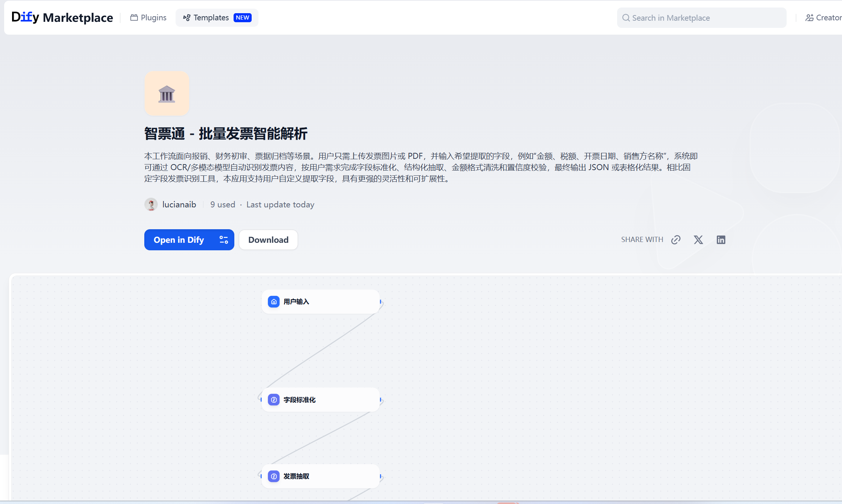
Task: Click the 字段标准化 node output handle
Action: pyautogui.click(x=381, y=400)
